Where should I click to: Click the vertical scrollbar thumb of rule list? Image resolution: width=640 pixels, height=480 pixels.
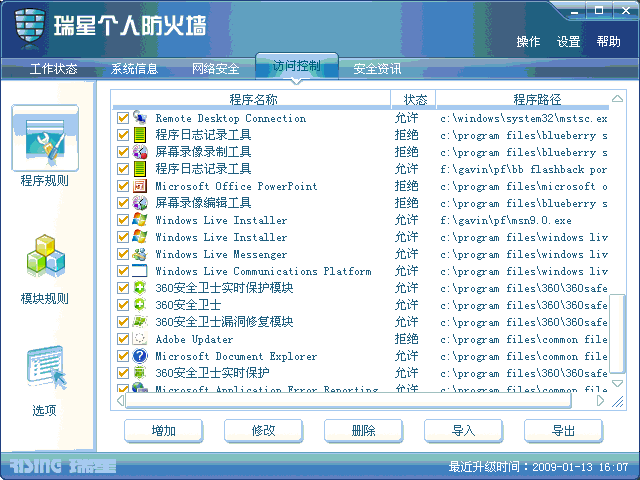tap(617, 333)
